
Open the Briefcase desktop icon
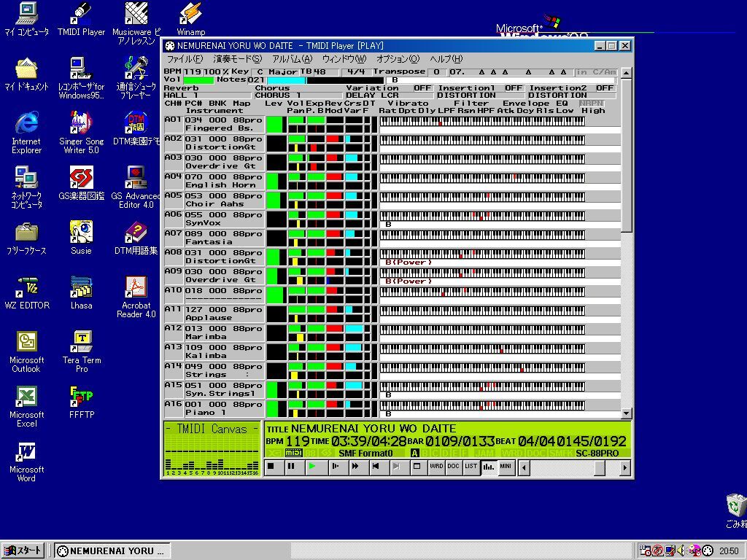pos(27,238)
